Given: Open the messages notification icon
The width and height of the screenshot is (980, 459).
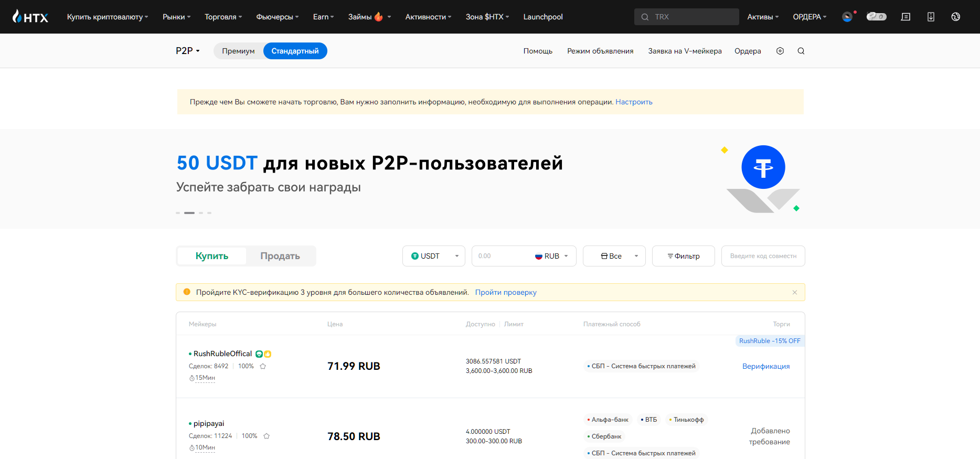Looking at the screenshot, I should [x=906, y=17].
